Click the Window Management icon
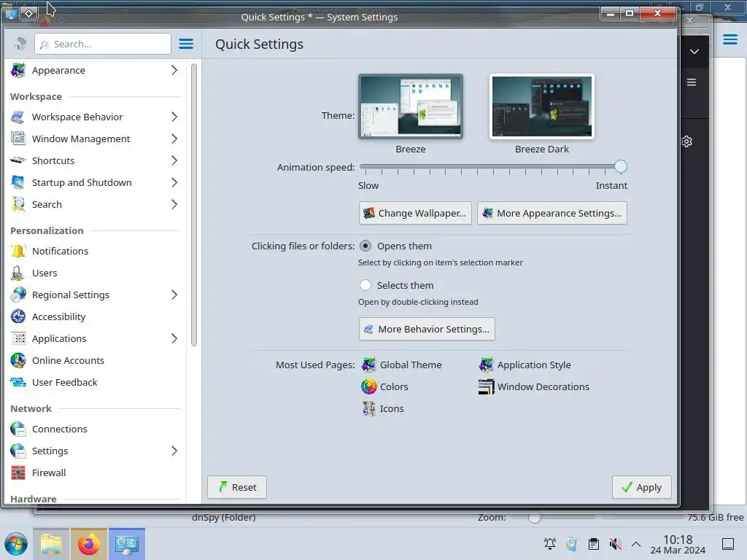Viewport: 747px width, 560px height. (x=18, y=139)
